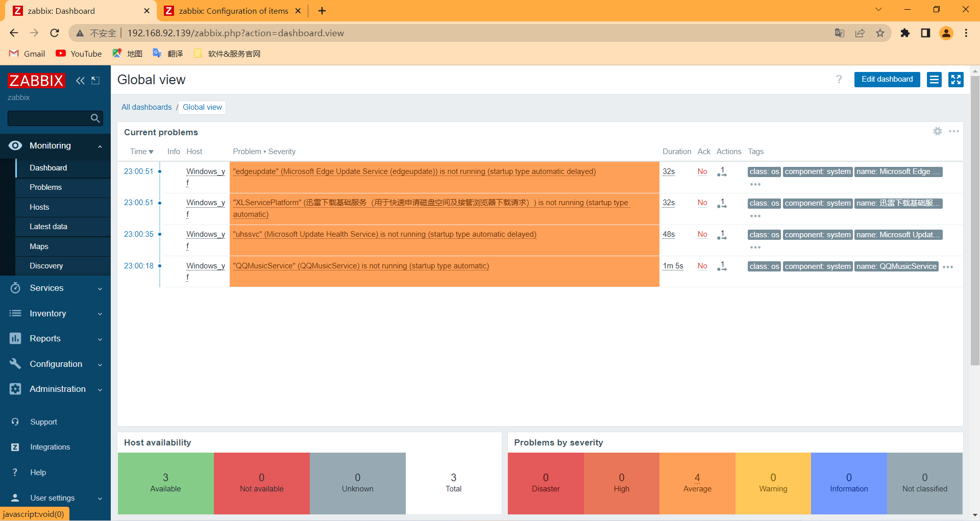This screenshot has width=980, height=521.
Task: Click the browser back arrow
Action: coord(14,33)
